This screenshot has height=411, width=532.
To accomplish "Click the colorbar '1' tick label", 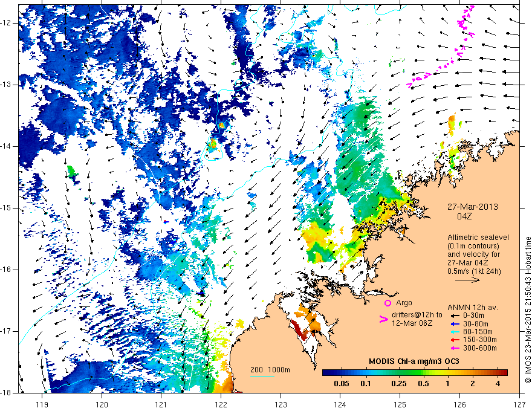I will (448, 384).
